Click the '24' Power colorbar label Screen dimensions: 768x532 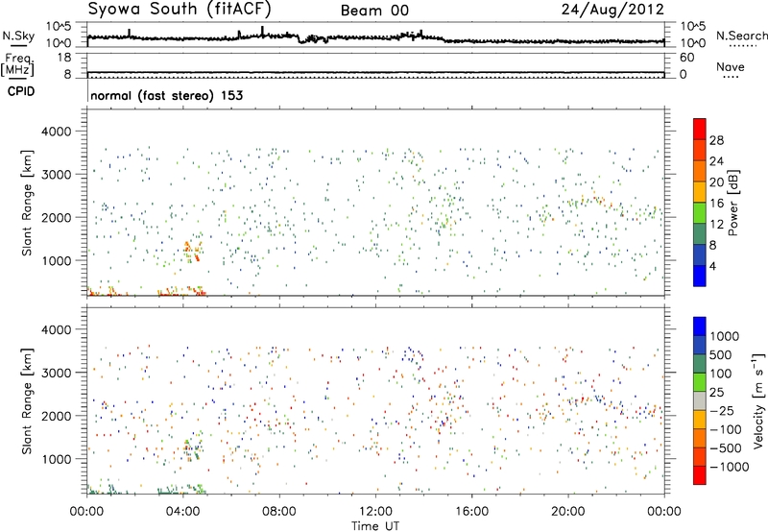click(x=716, y=161)
